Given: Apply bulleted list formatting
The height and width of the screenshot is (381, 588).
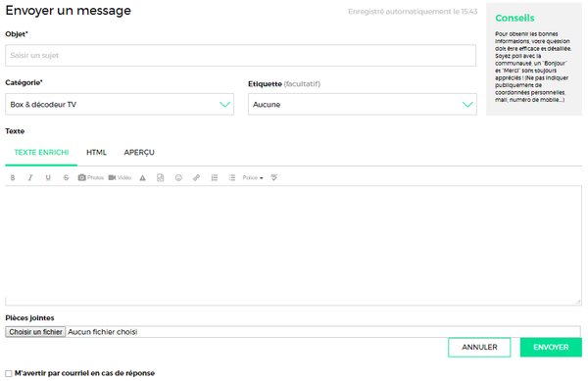Looking at the screenshot, I should tap(232, 178).
